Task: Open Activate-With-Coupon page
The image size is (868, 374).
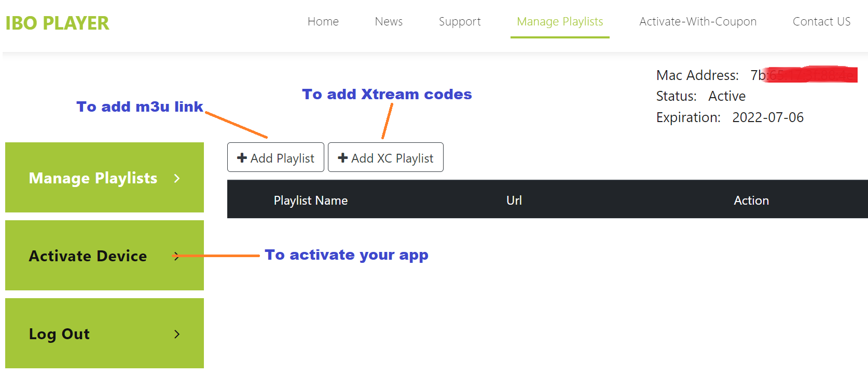Action: tap(698, 21)
